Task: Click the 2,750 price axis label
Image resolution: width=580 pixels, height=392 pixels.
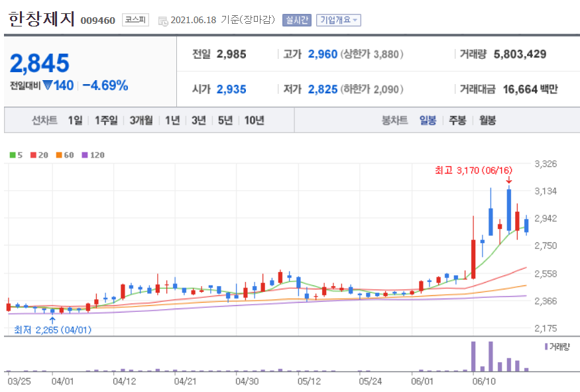Action: [x=546, y=246]
